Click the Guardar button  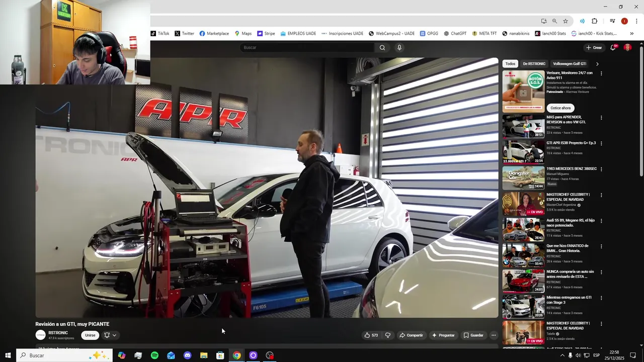tap(473, 335)
